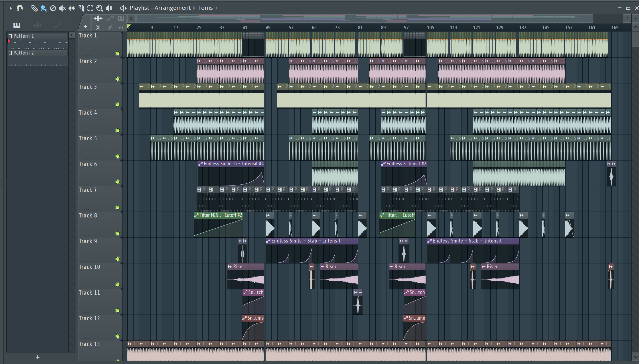
Task: Click the down arrow of the vertical scrollbar
Action: (635, 357)
